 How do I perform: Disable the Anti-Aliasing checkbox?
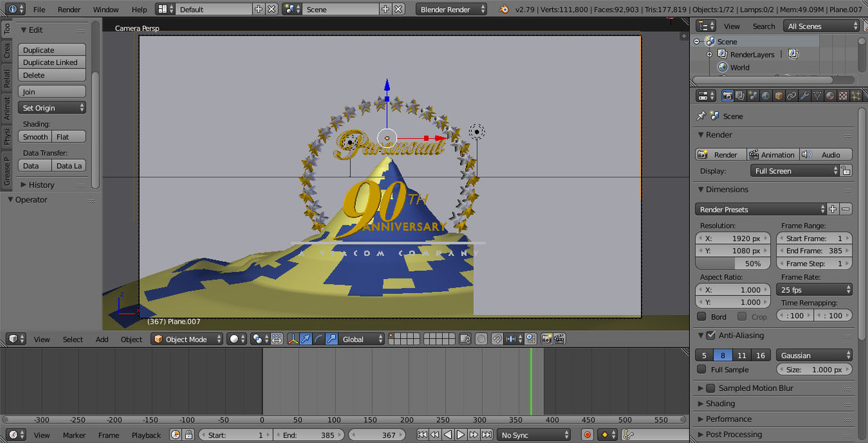711,335
